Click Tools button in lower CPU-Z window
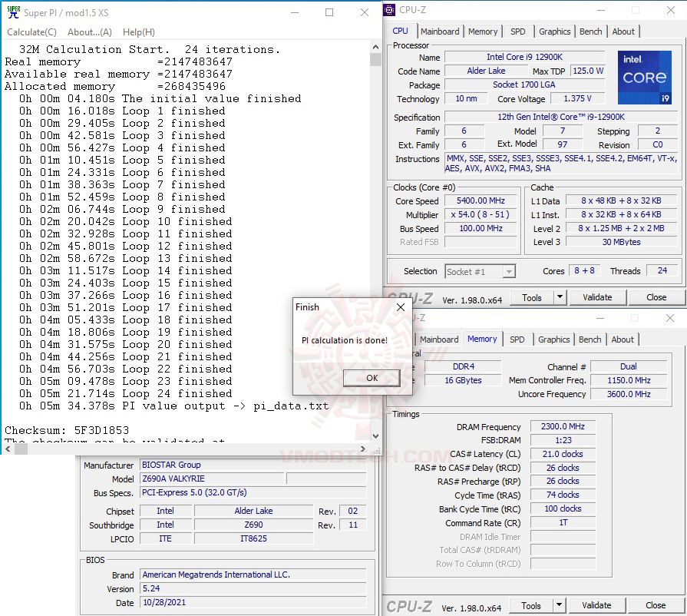This screenshot has height=616, width=687. click(531, 606)
